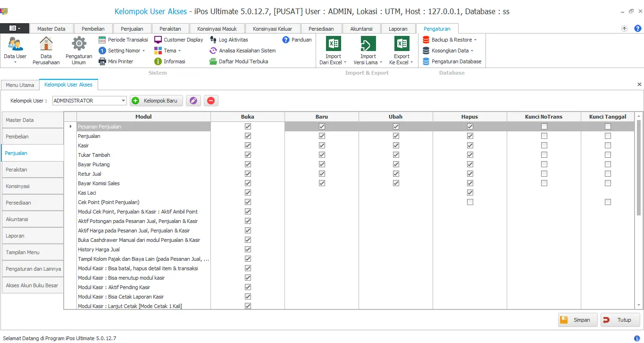Click the Simpan button
Viewport: 644px width, 343px height.
[578, 320]
